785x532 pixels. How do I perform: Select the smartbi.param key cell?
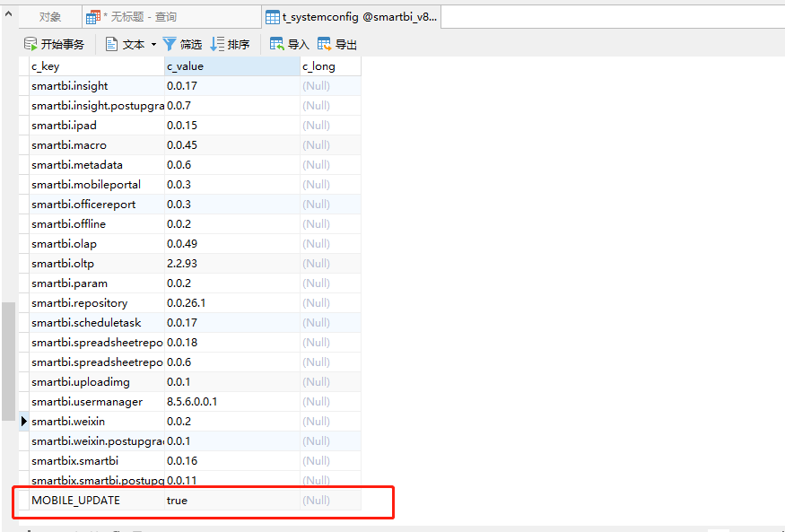(97, 283)
